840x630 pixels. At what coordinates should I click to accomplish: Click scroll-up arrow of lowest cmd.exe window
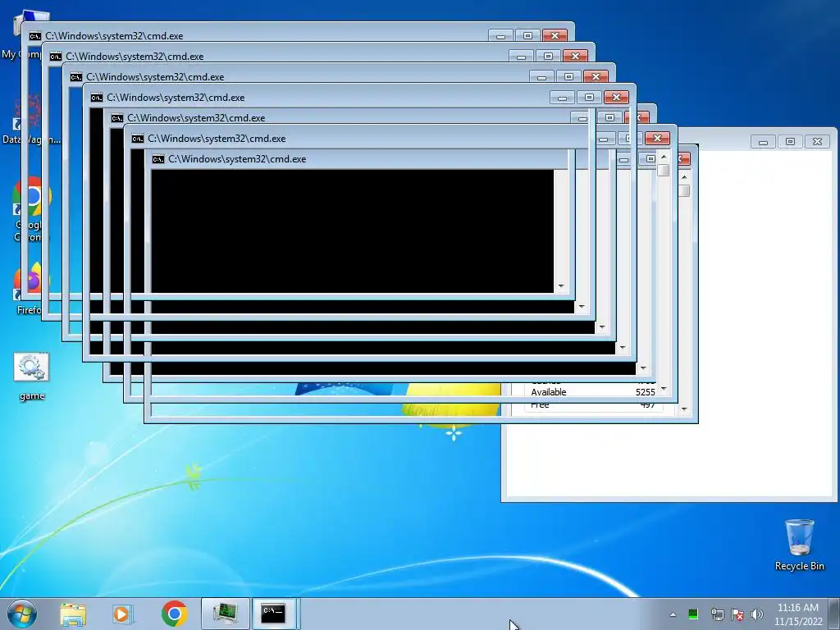684,177
